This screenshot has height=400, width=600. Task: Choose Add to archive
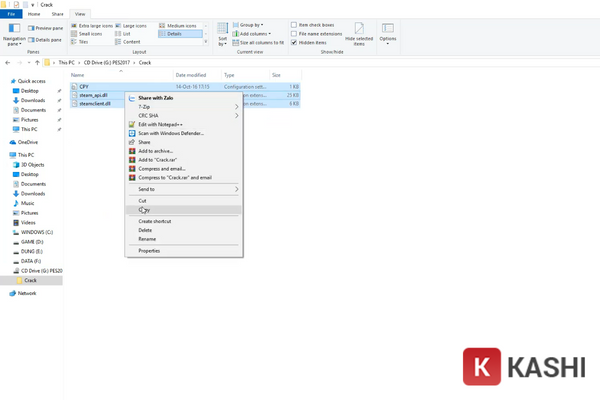pyautogui.click(x=184, y=151)
